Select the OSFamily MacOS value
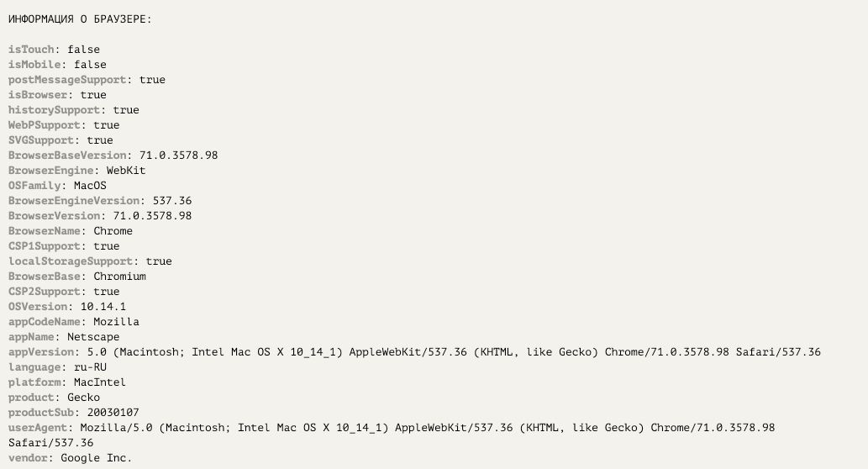Screen dimensions: 868x469 [x=90, y=186]
